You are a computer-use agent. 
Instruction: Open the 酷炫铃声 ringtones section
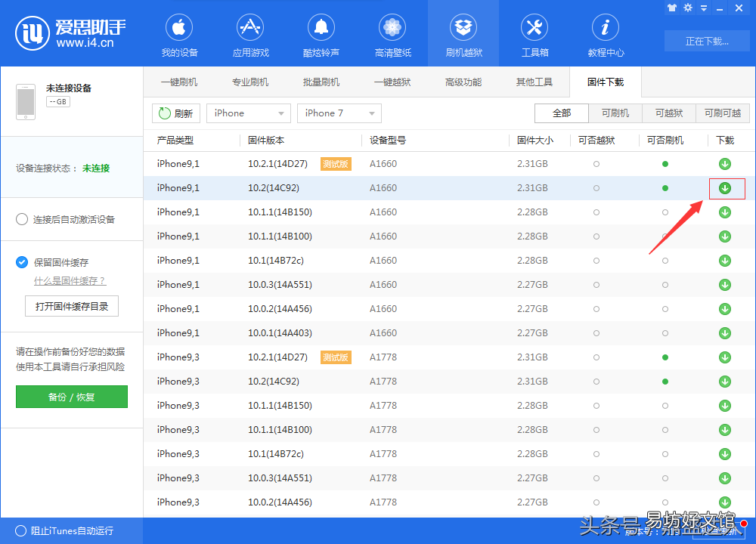tap(321, 36)
